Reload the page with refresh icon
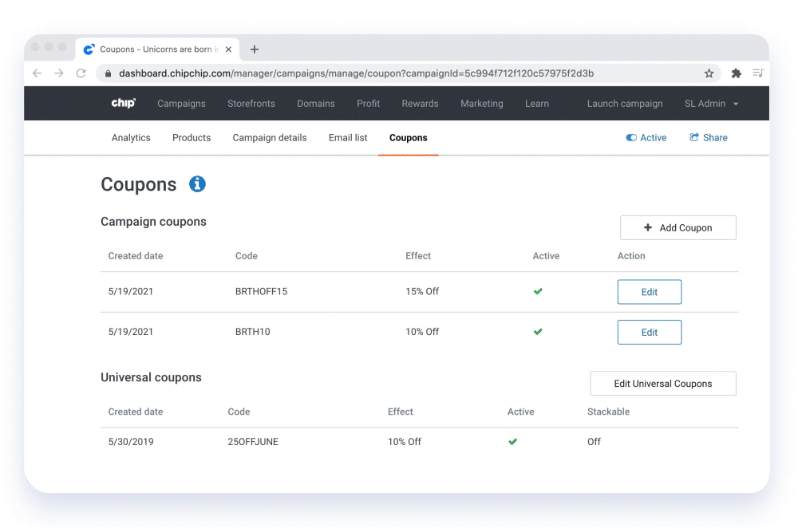 81,73
